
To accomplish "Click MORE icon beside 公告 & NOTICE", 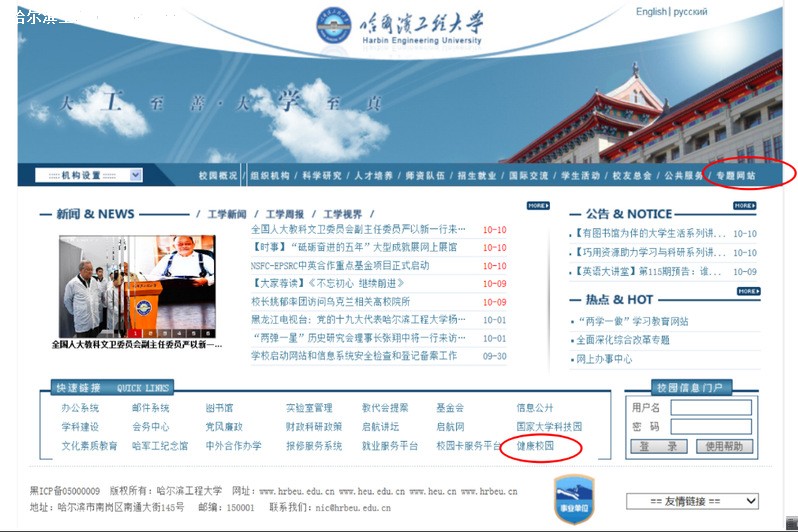I will pos(744,206).
